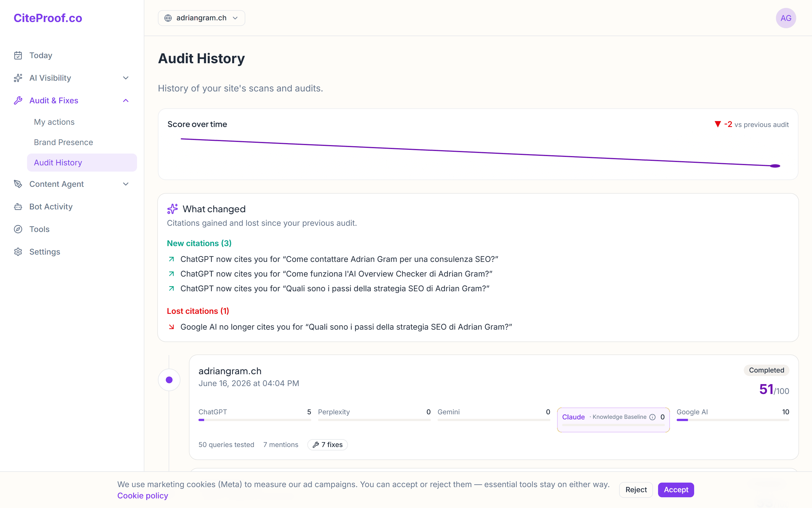Click the ChatGPT score progress bar
Viewport: 812px width, 508px height.
pyautogui.click(x=255, y=420)
